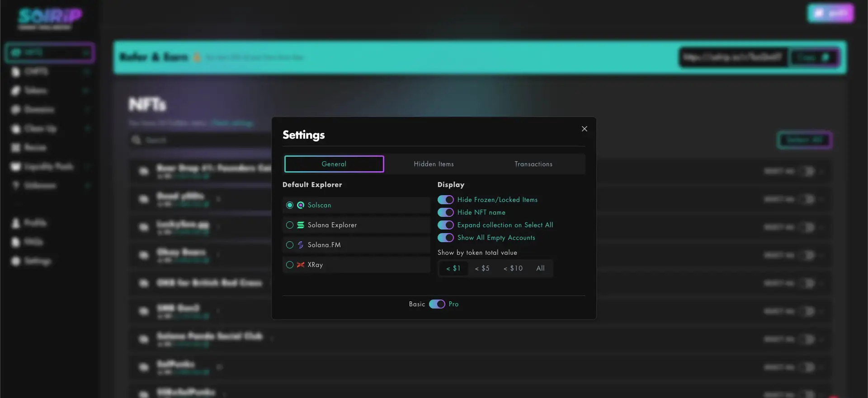This screenshot has height=398, width=868.
Task: Close the Settings dialog with the X
Action: coord(585,129)
